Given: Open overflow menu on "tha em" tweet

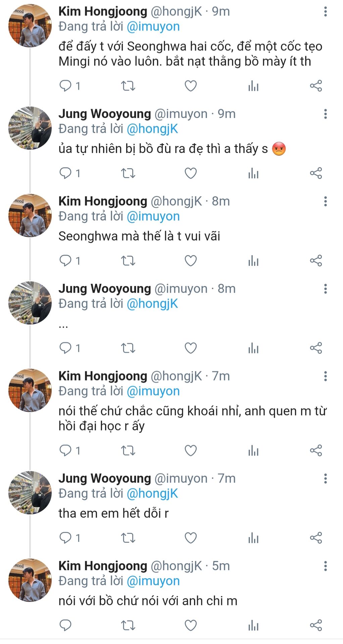Looking at the screenshot, I should tap(325, 479).
